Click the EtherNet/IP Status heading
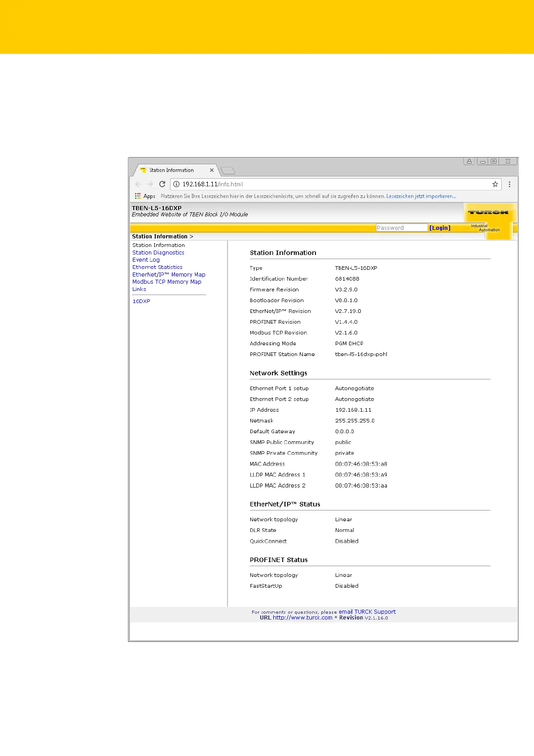Image resolution: width=534 pixels, height=756 pixels. 285,504
